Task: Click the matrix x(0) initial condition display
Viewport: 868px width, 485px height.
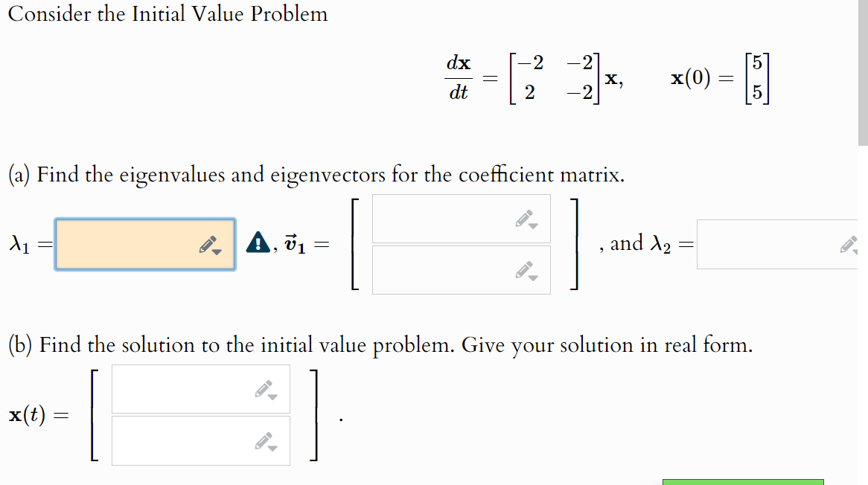Action: (x=759, y=77)
